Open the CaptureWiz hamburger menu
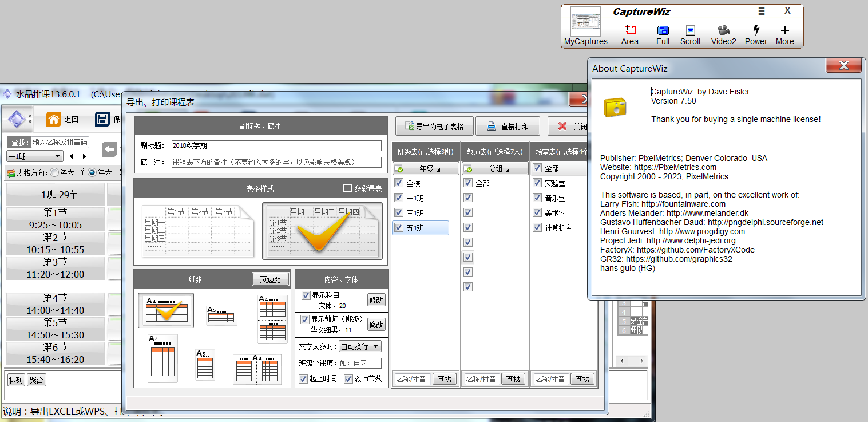This screenshot has width=868, height=422. coord(761,10)
